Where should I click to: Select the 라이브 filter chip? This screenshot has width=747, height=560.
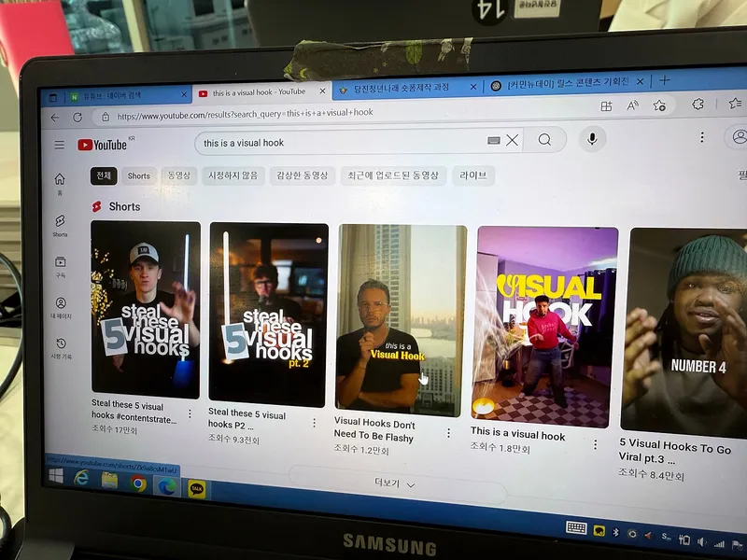tap(473, 175)
